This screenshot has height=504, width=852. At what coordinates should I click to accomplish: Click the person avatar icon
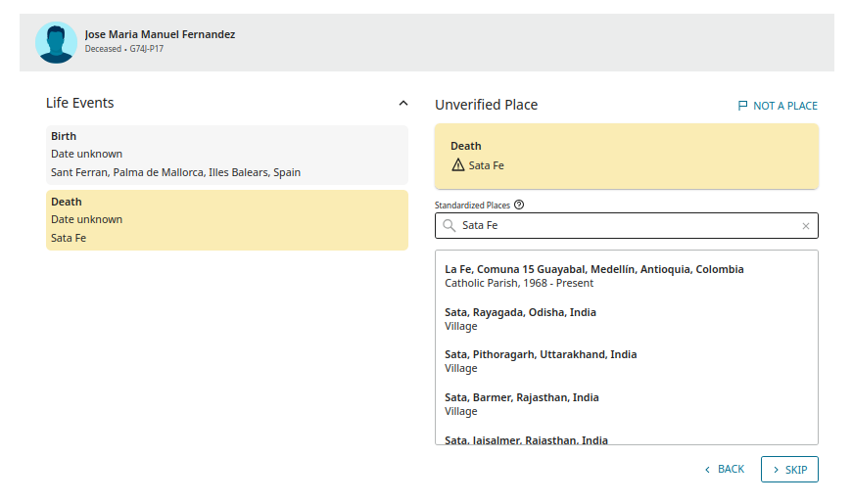pyautogui.click(x=56, y=42)
